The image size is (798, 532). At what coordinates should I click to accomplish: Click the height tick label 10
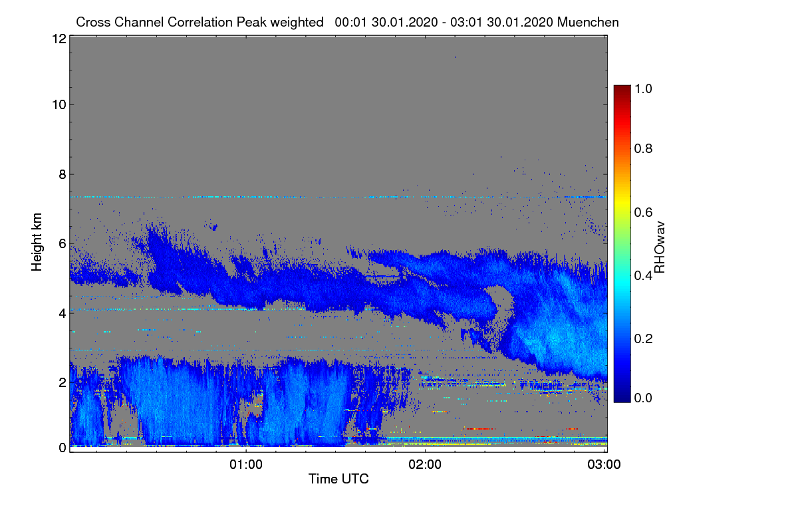point(58,104)
